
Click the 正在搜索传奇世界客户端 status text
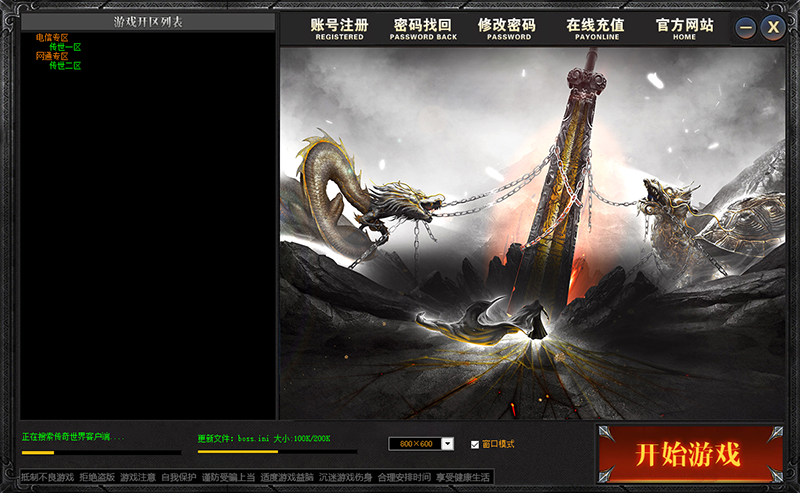(73, 437)
